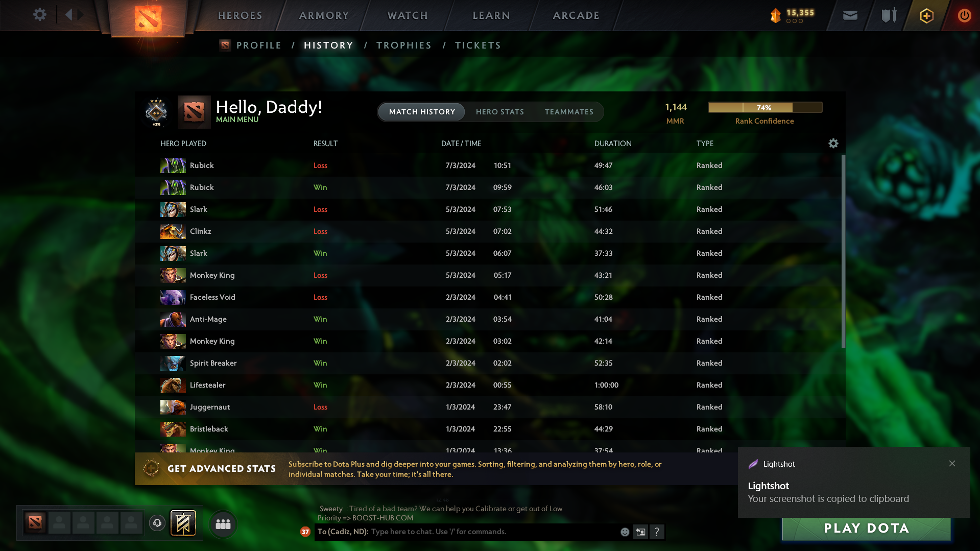Switch to the Teammates tab
The height and width of the screenshot is (551, 980).
coord(569,112)
